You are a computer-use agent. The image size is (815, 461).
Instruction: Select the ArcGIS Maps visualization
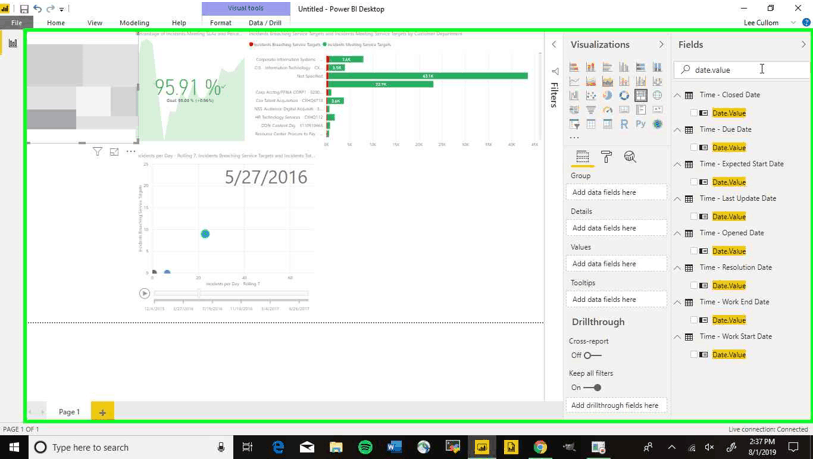click(657, 124)
